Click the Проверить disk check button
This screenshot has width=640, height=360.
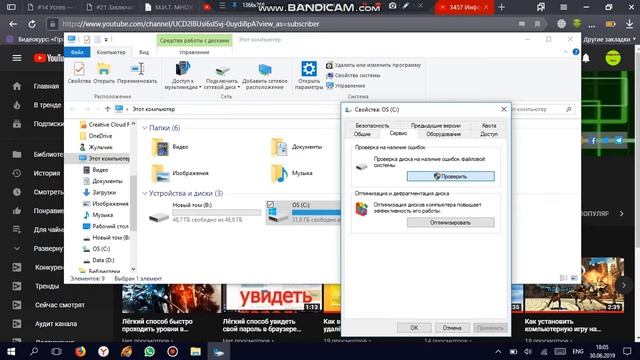[451, 176]
